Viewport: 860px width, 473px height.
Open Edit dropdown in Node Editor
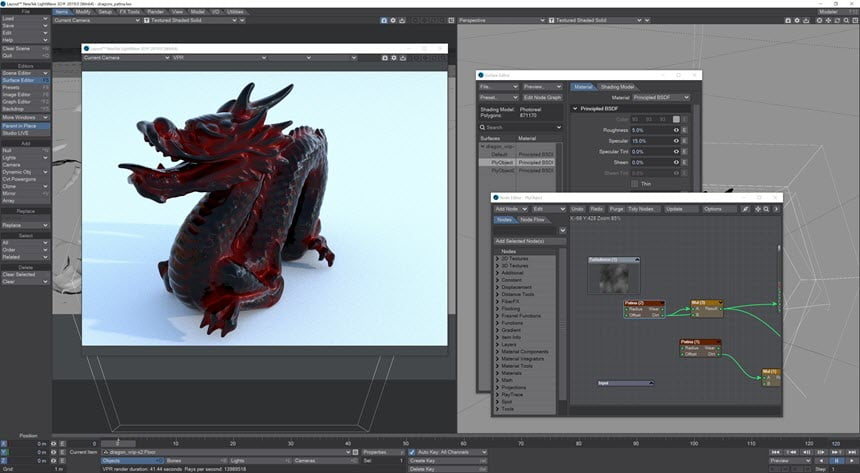(x=548, y=209)
